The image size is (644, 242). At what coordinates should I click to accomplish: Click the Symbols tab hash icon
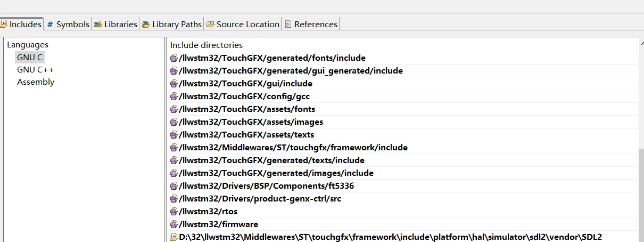tap(50, 24)
